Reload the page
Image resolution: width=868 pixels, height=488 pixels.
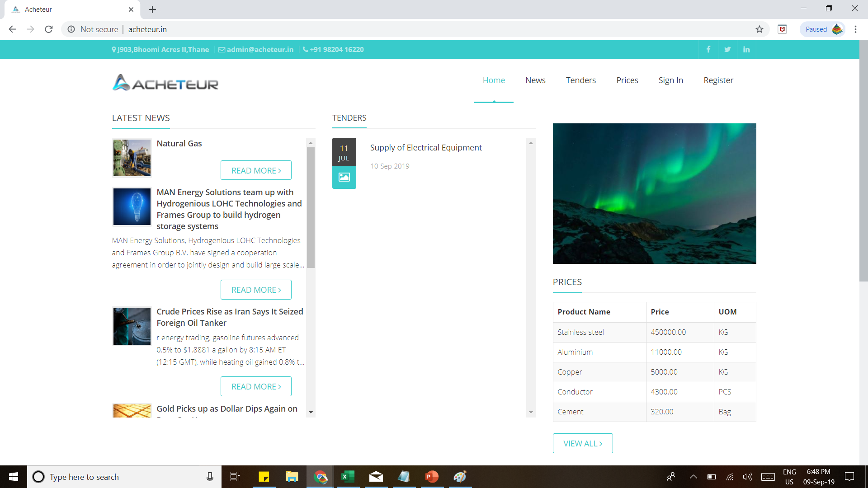(49, 29)
